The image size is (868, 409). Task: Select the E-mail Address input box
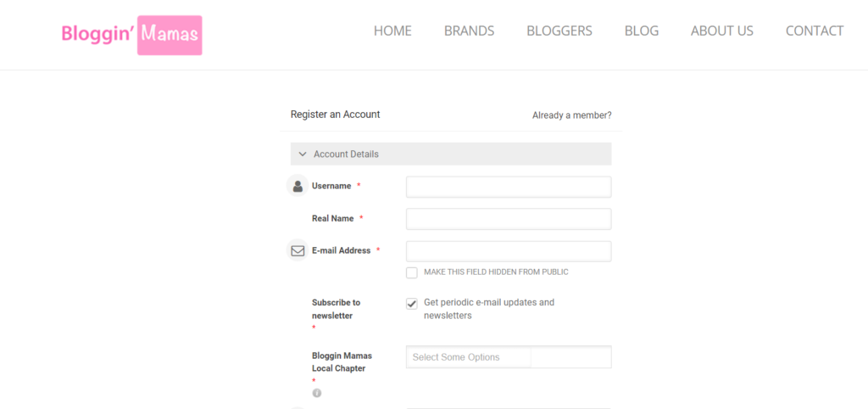(509, 251)
